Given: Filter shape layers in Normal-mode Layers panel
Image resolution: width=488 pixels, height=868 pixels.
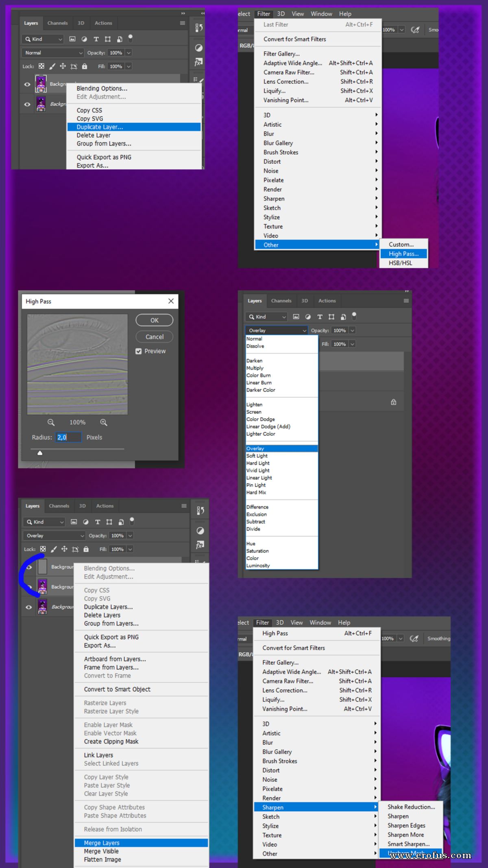Looking at the screenshot, I should pyautogui.click(x=108, y=39).
